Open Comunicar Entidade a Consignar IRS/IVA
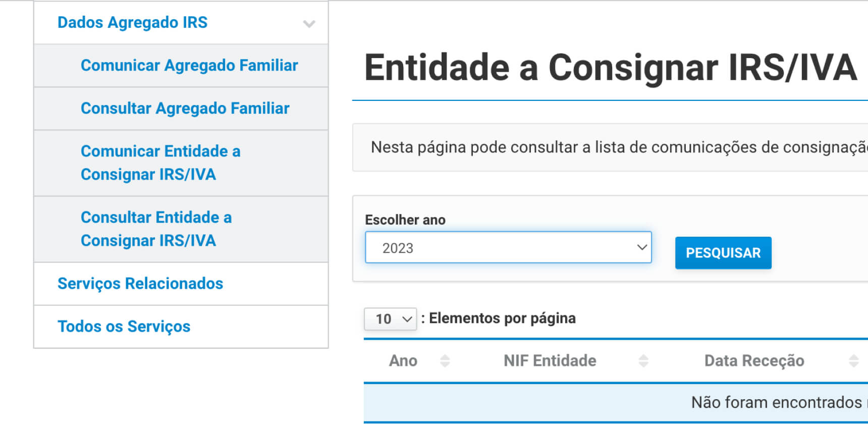The width and height of the screenshot is (868, 434). click(160, 162)
